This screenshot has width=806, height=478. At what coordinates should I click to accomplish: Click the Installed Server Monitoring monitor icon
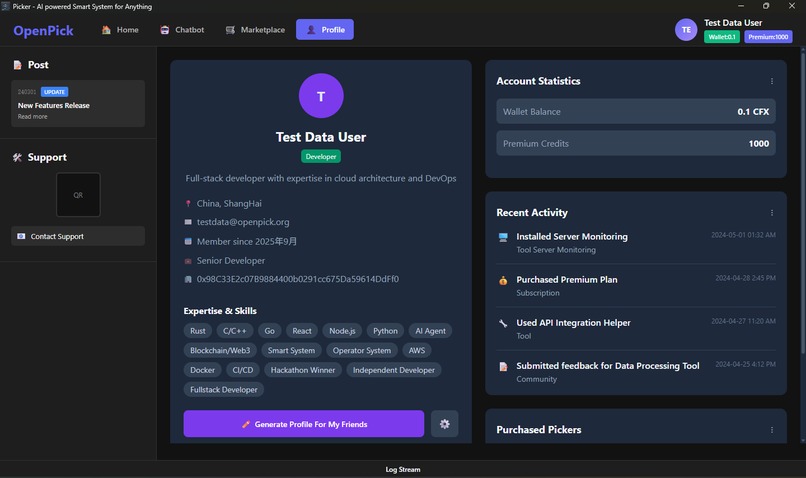503,237
